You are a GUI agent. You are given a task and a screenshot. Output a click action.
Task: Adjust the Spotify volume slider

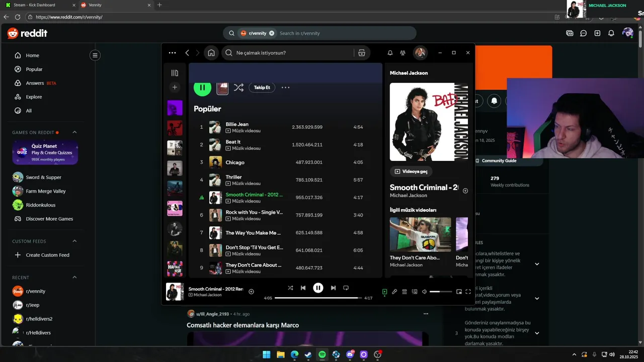tap(441, 292)
